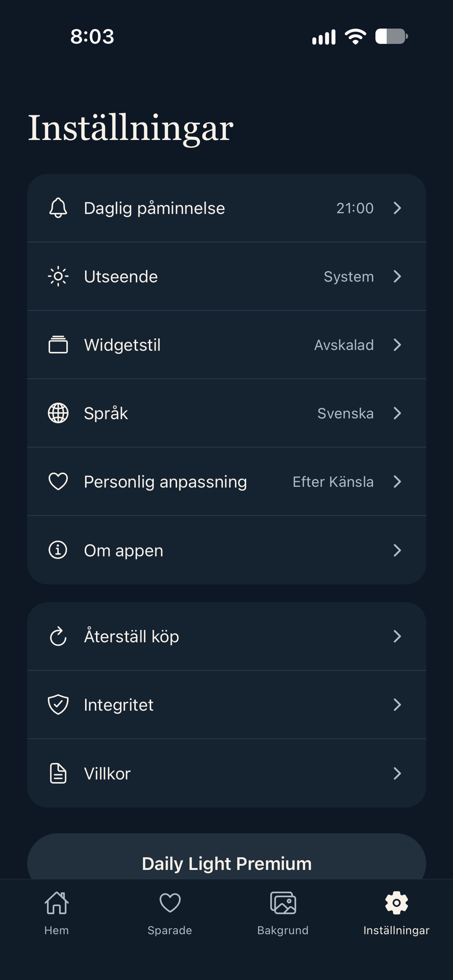The image size is (453, 980).
Task: Open the Daily Light Premium button
Action: click(227, 860)
